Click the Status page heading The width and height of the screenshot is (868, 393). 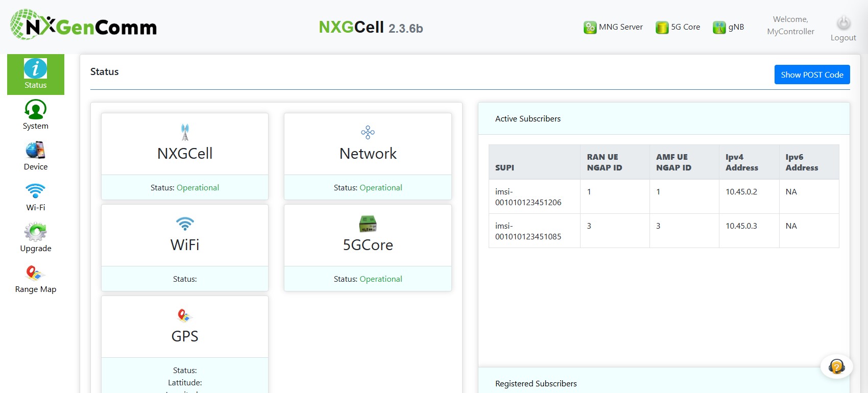coord(105,72)
